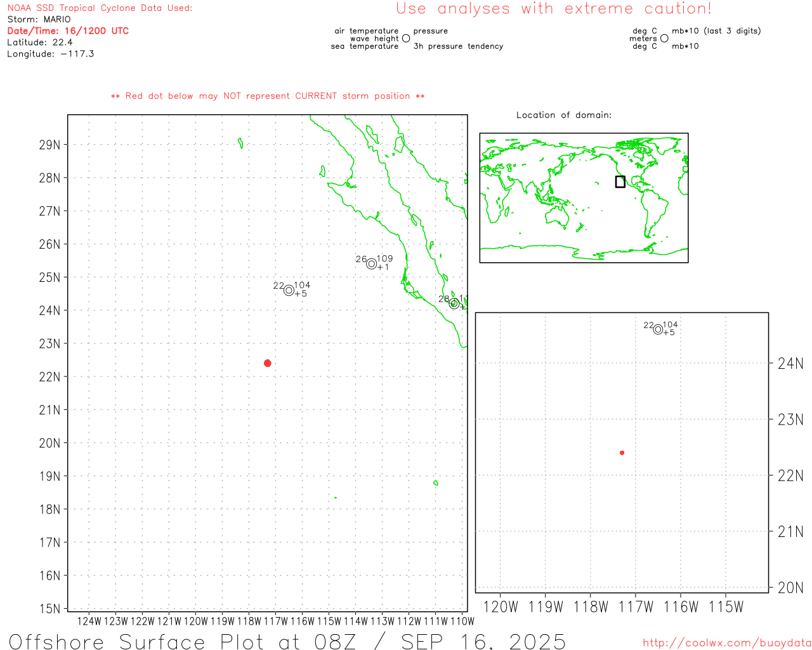The width and height of the screenshot is (812, 650).
Task: Click the '20N' label on inset map
Action: click(x=790, y=588)
